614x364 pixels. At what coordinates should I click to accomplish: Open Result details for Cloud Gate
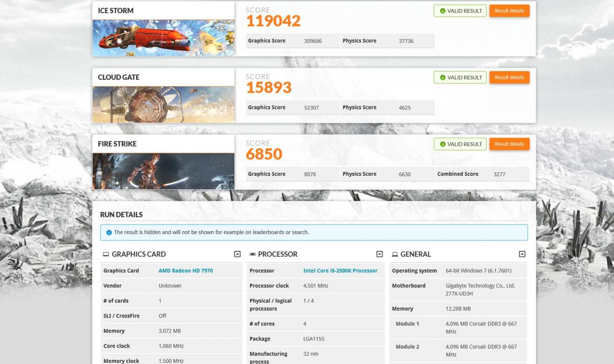(509, 77)
